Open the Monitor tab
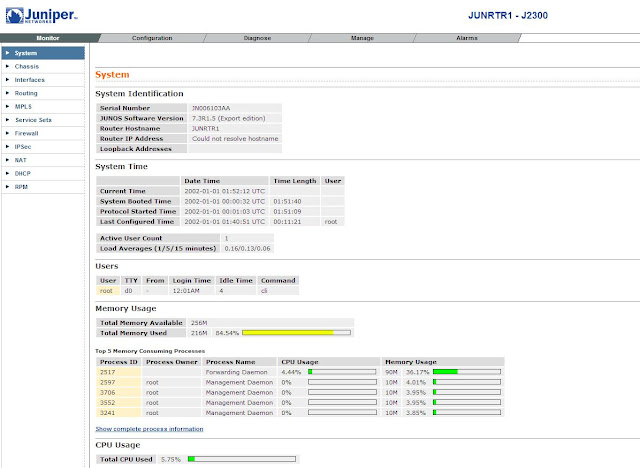 coord(48,38)
